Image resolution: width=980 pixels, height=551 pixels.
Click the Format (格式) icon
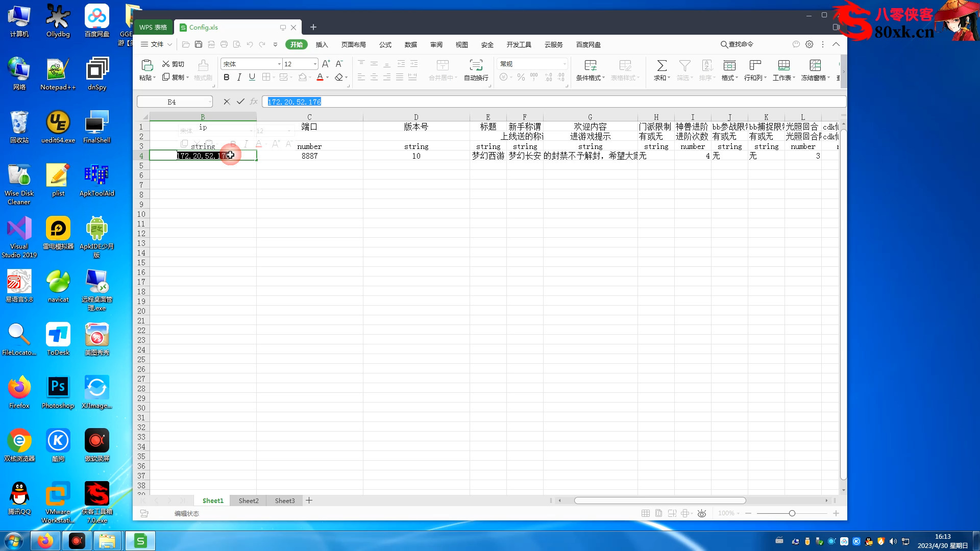[729, 65]
